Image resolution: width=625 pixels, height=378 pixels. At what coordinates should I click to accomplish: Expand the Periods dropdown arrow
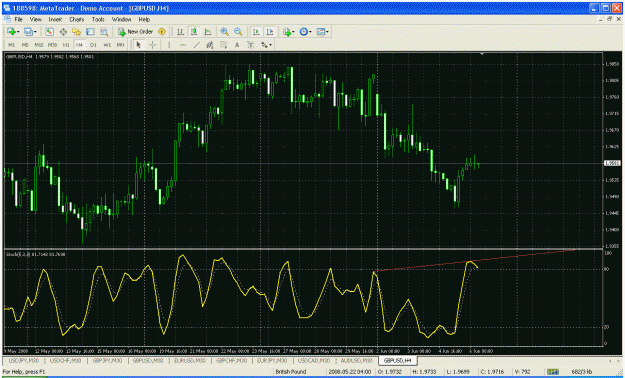click(x=311, y=32)
